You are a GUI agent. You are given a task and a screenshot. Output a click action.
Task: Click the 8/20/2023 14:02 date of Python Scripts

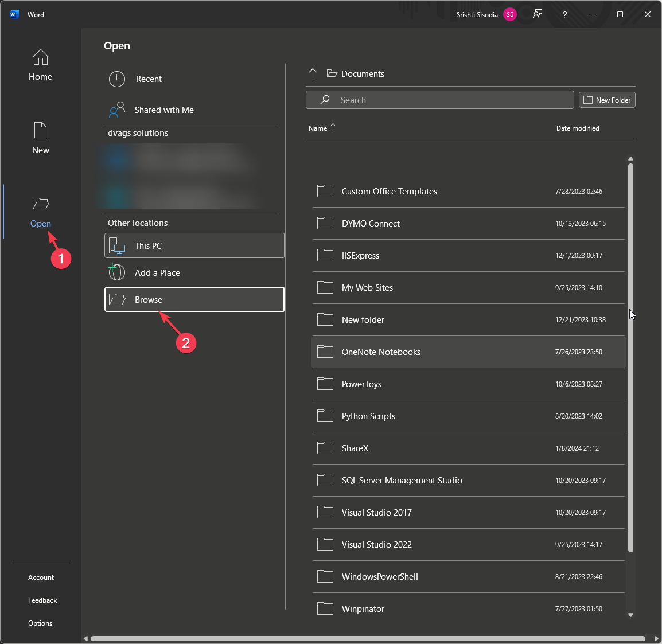(x=578, y=416)
